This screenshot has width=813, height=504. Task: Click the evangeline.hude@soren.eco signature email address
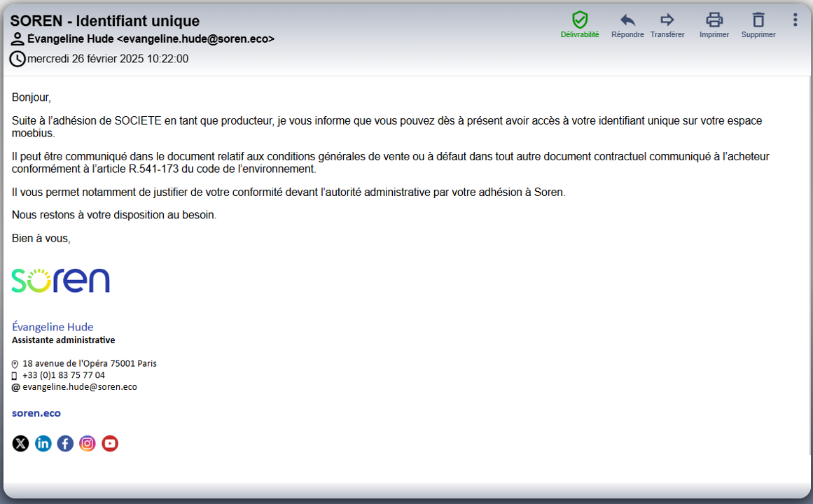tap(80, 387)
